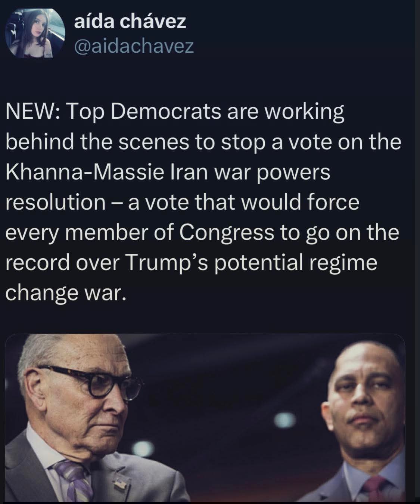Image resolution: width=420 pixels, height=504 pixels.
Task: Click the word Congress in the tweet
Action: tap(227, 234)
